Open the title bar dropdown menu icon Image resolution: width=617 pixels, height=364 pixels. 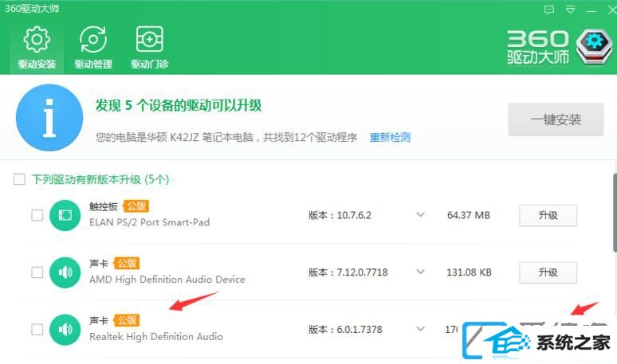coord(570,10)
